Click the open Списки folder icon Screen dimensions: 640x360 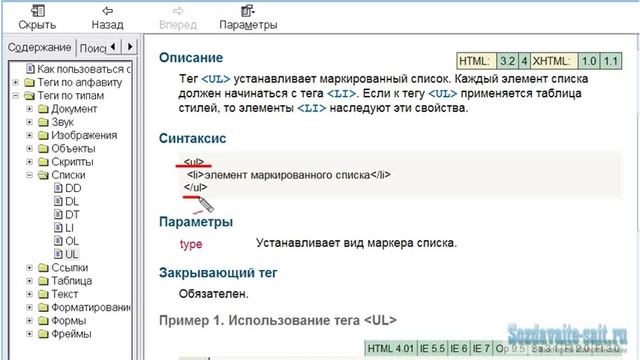[43, 175]
